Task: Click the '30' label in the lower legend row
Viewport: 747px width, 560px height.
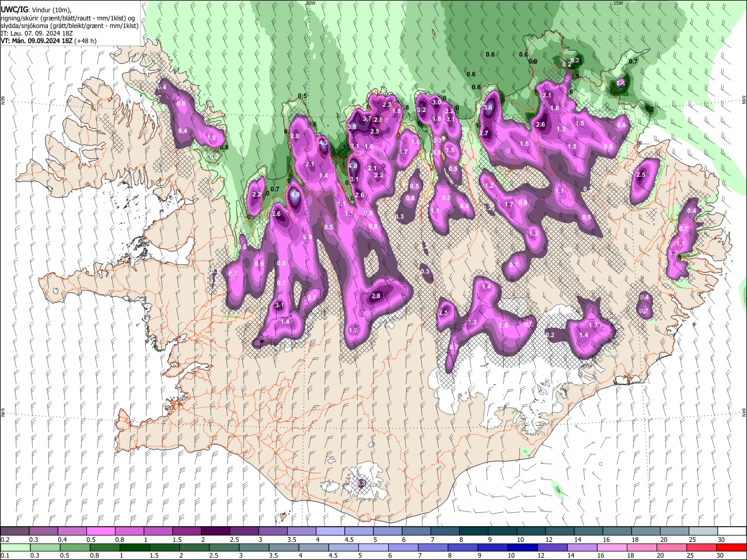Action: (x=721, y=555)
